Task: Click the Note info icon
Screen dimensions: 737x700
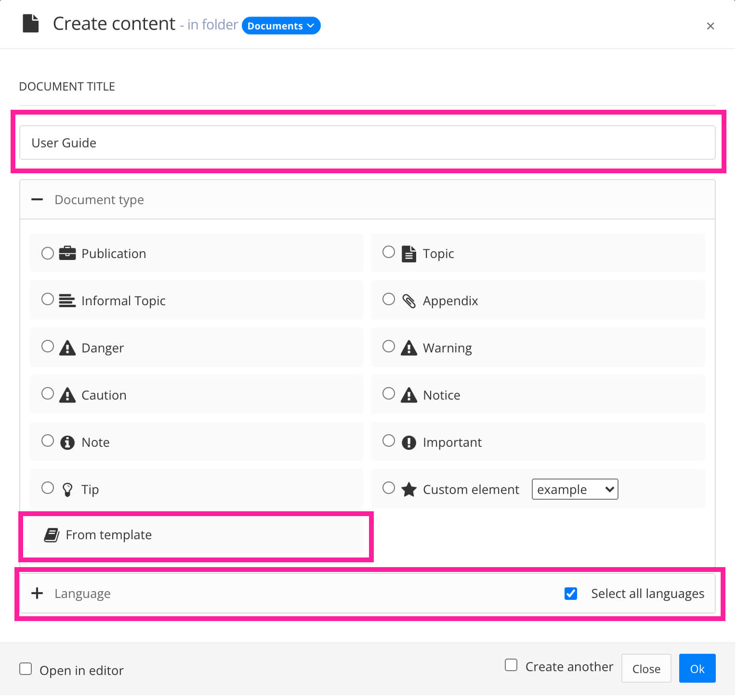Action: point(68,441)
